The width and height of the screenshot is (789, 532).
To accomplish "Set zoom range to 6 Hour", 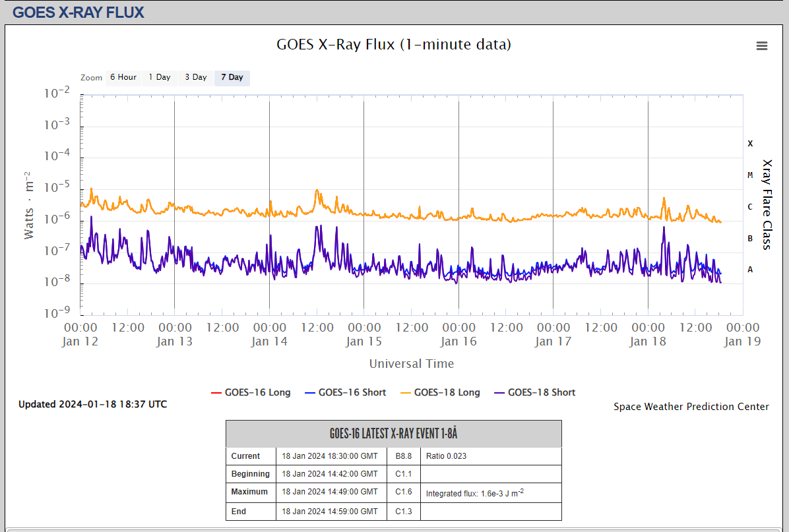I will (123, 78).
